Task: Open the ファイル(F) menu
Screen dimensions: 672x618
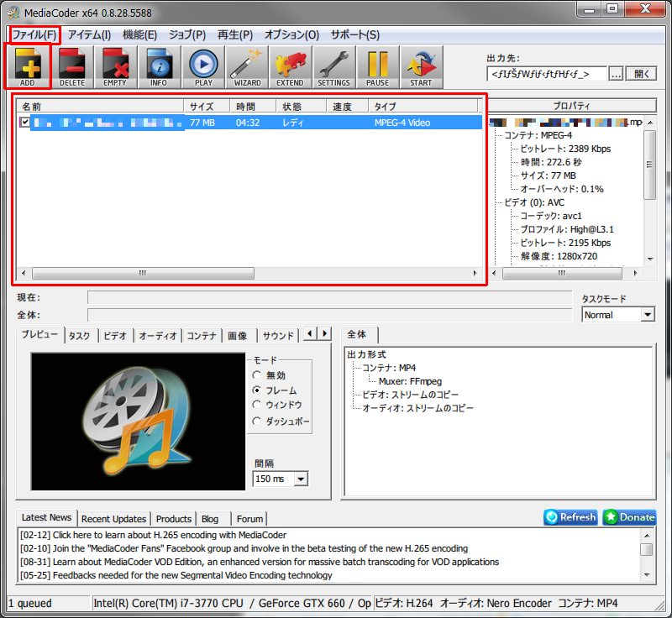Action: tap(34, 34)
